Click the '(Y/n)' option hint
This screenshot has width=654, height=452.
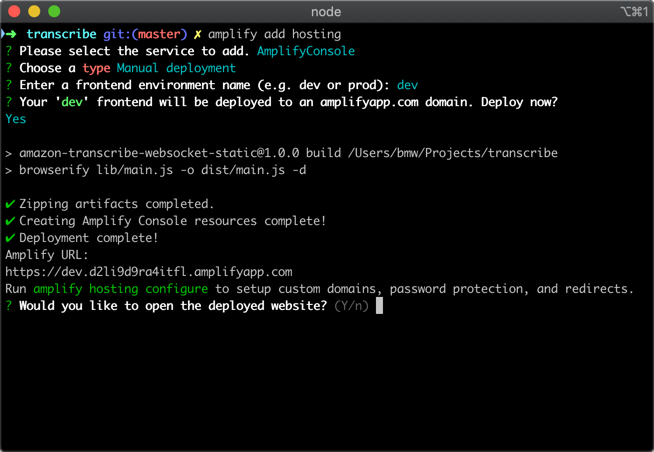(x=352, y=306)
